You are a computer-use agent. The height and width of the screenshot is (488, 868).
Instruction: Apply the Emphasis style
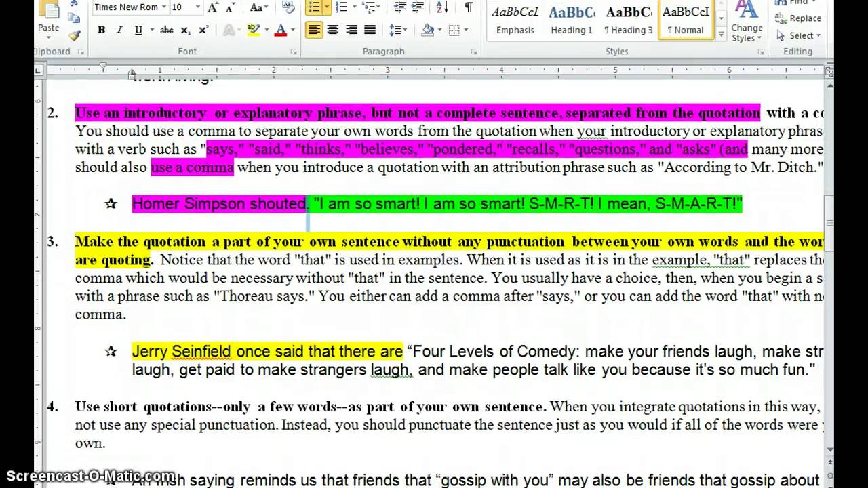pyautogui.click(x=515, y=19)
